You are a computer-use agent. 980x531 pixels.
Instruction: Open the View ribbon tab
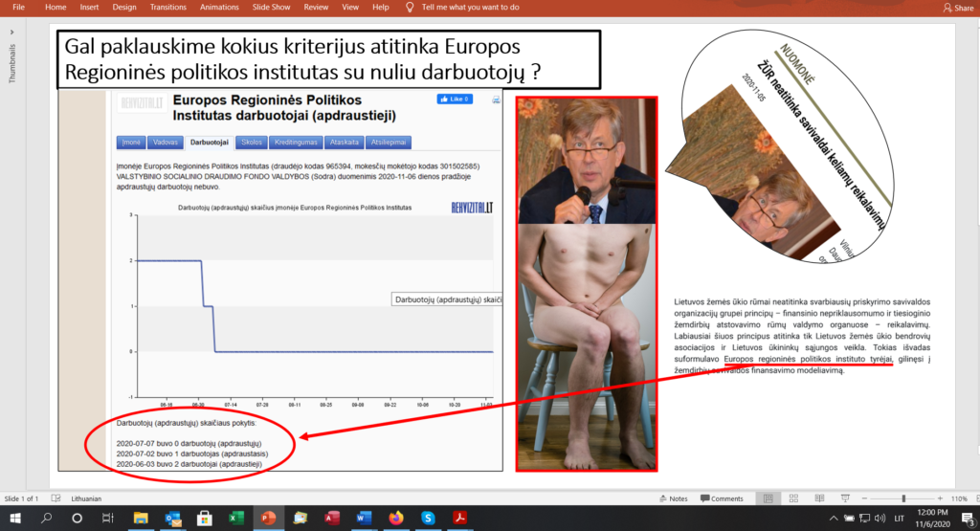pos(350,7)
